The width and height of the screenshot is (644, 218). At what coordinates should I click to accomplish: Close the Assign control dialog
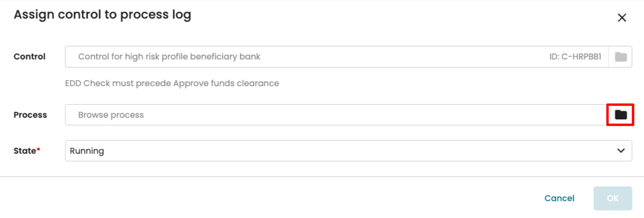[x=622, y=17]
